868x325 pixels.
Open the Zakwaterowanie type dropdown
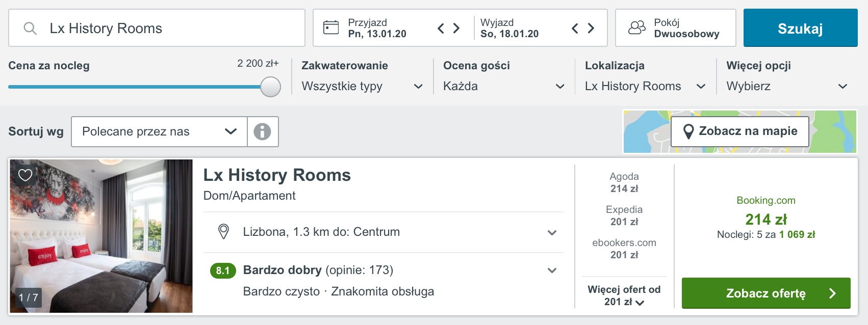[x=362, y=86]
